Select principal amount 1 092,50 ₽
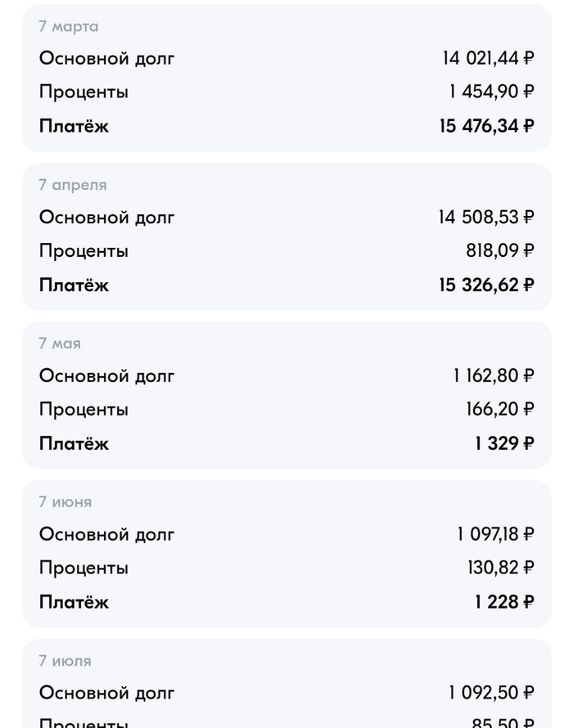 (491, 693)
